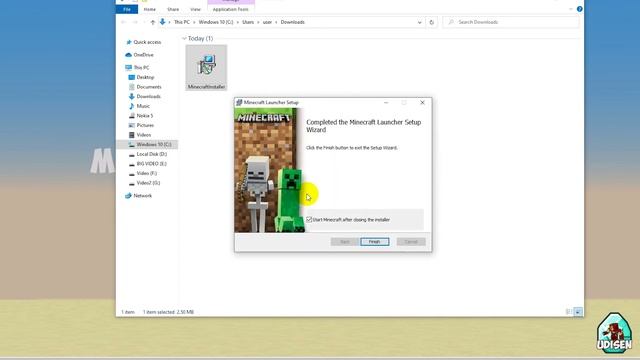
Task: Click the Up one level arrow
Action: pos(153,22)
